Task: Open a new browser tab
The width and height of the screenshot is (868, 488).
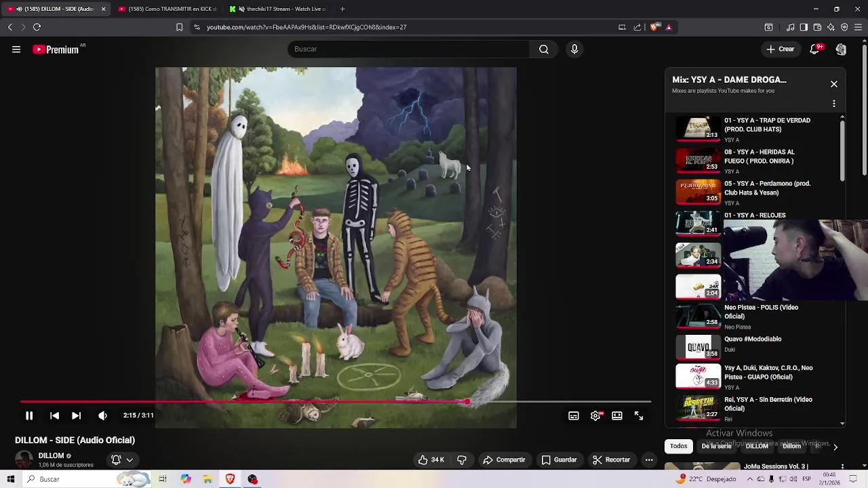Action: point(342,9)
